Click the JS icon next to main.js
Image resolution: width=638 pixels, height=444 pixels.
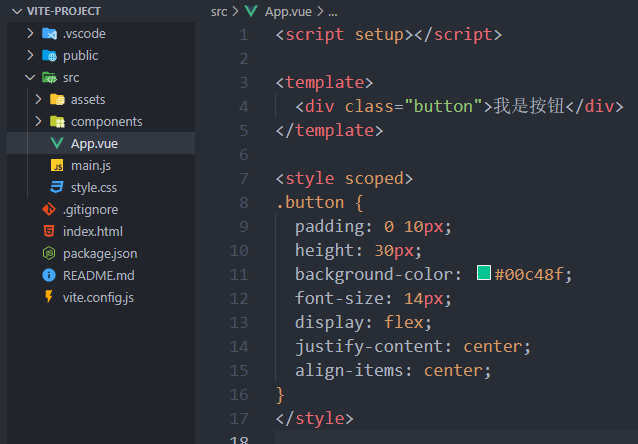[x=57, y=165]
